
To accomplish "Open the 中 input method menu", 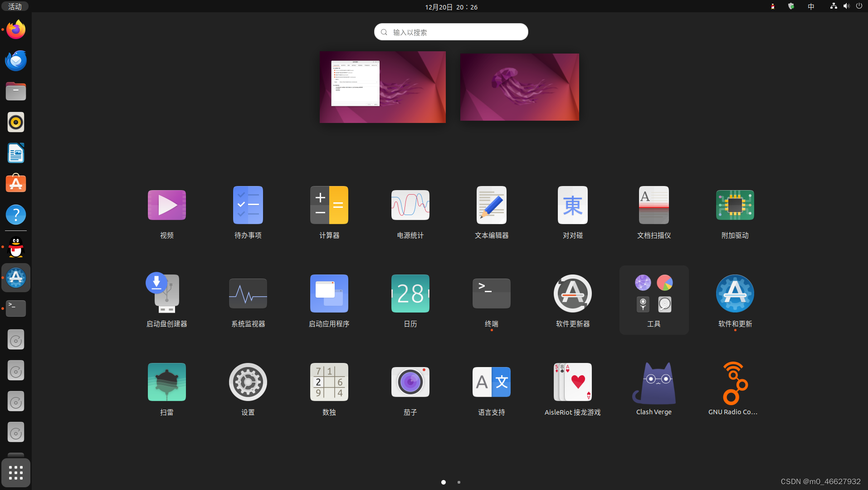I will tap(810, 6).
